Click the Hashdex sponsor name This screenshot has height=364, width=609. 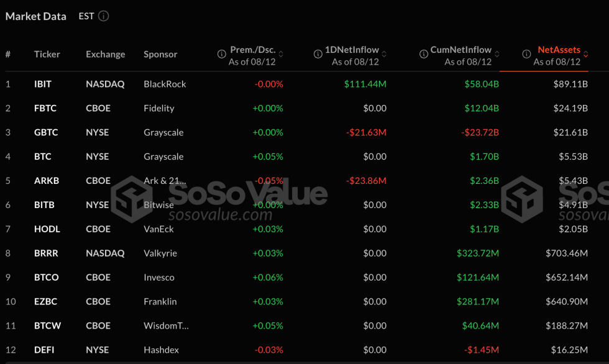click(161, 350)
